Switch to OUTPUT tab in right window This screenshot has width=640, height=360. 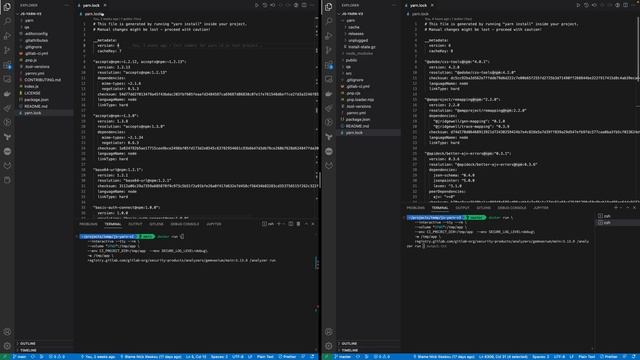pos(462,208)
